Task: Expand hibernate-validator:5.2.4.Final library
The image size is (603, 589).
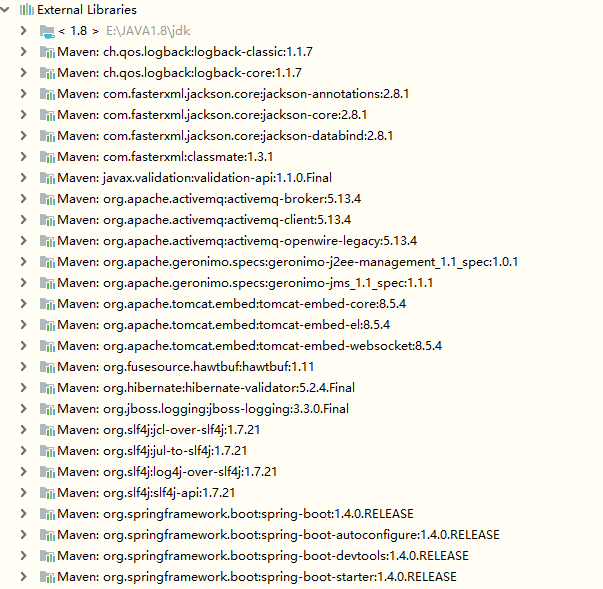Action: click(23, 387)
